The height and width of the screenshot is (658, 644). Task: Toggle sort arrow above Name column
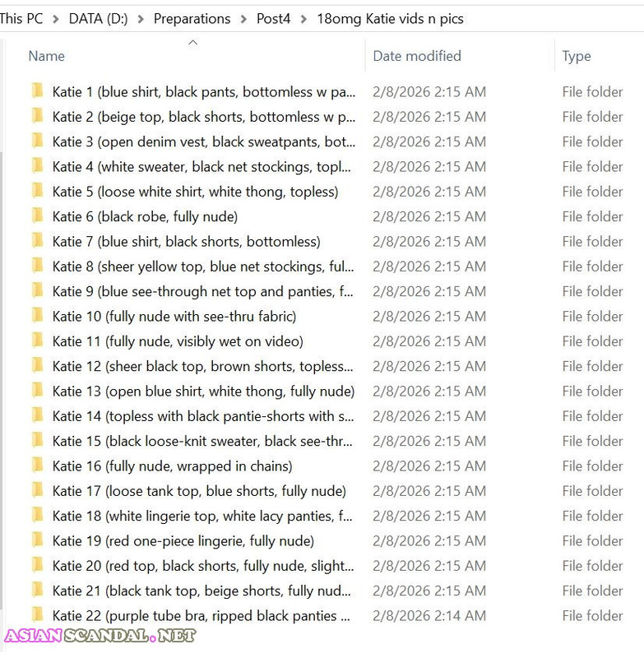[x=193, y=43]
